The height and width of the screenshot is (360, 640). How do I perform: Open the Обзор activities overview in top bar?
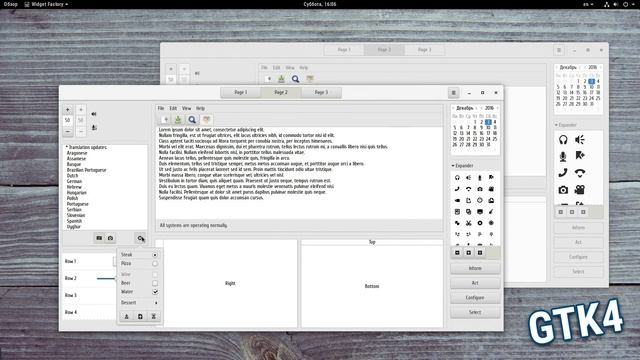pyautogui.click(x=11, y=4)
